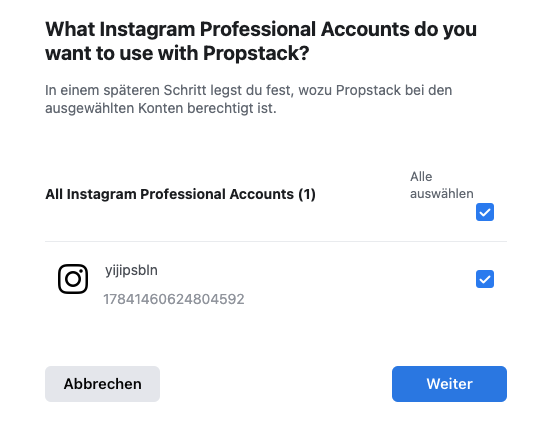Click the Instagram logo icon
The width and height of the screenshot is (545, 448).
(73, 279)
